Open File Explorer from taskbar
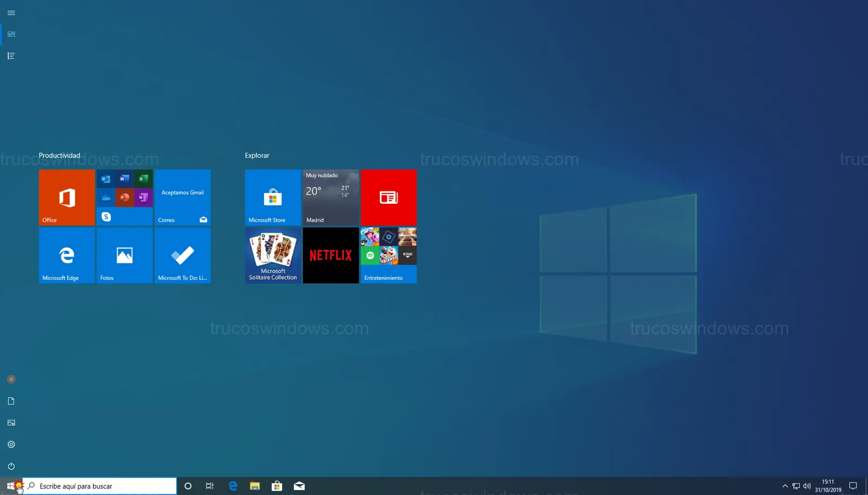The image size is (868, 495). coord(254,486)
